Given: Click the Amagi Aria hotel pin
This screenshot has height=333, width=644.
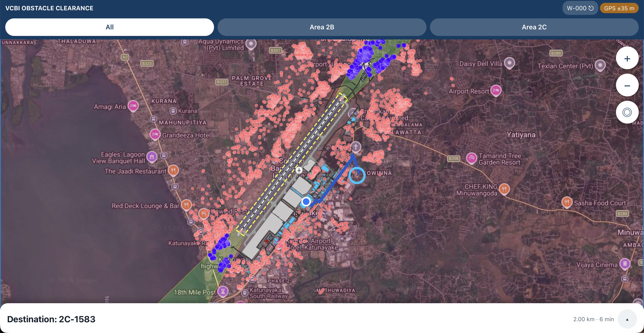Looking at the screenshot, I should tap(133, 106).
